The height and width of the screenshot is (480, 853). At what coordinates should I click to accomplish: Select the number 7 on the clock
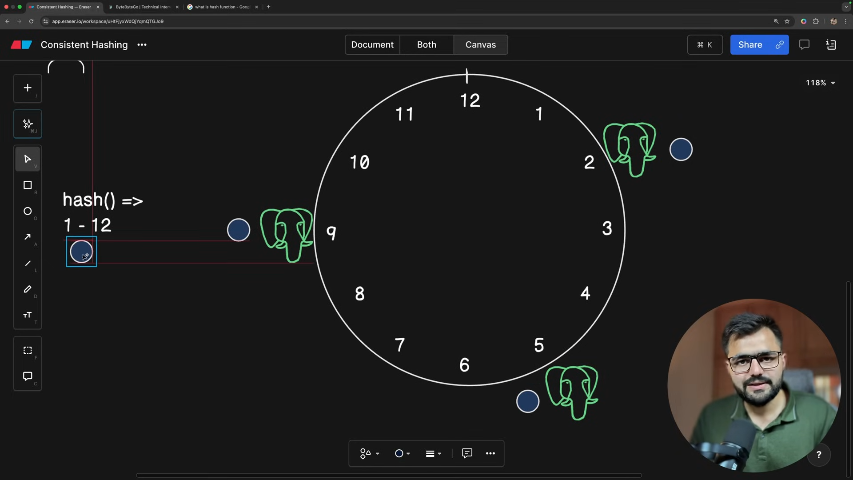click(400, 345)
